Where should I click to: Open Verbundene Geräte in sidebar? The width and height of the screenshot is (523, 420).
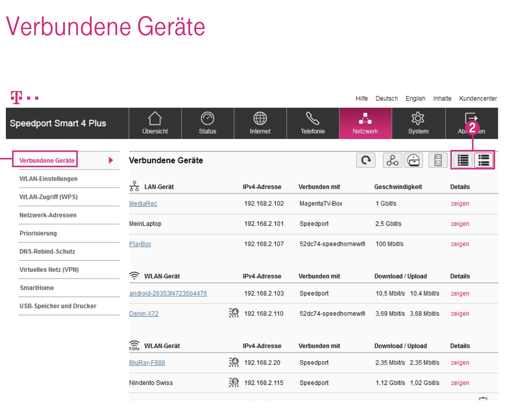click(47, 160)
